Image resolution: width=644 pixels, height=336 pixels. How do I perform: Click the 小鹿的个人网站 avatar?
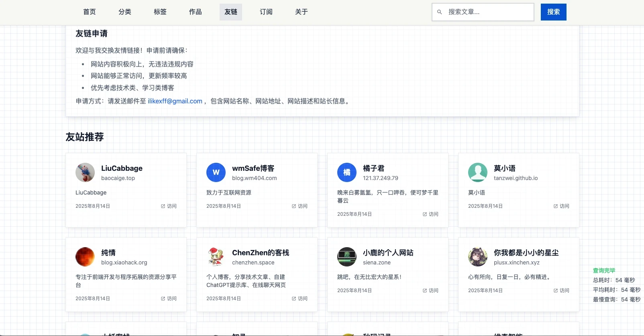click(x=347, y=257)
